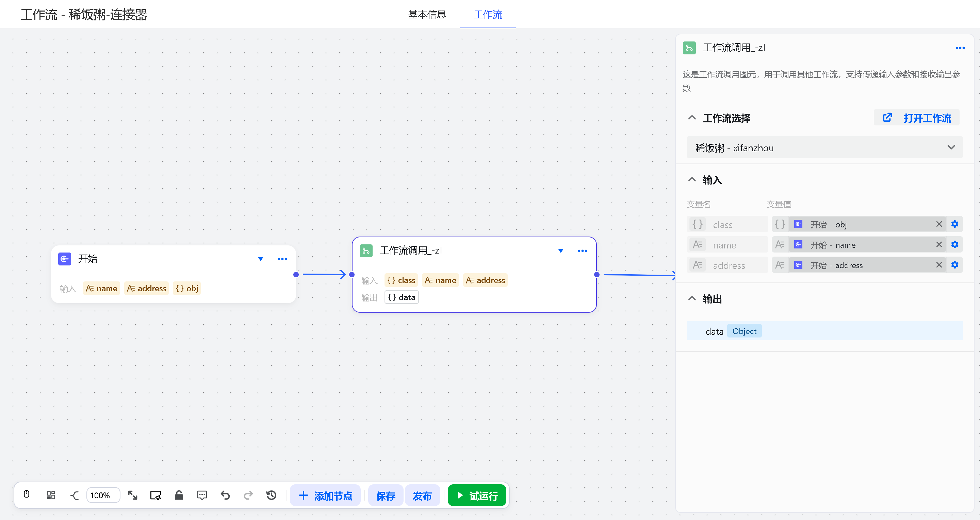The image size is (980, 520).
Task: Collapse the 开始 node with triangle arrow
Action: [x=261, y=259]
